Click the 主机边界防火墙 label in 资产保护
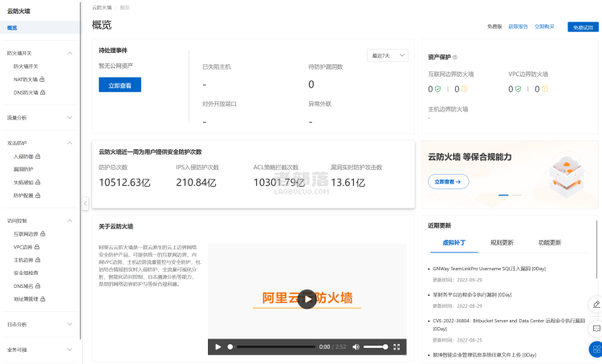Screen dimensions: 602x364 click(x=448, y=109)
